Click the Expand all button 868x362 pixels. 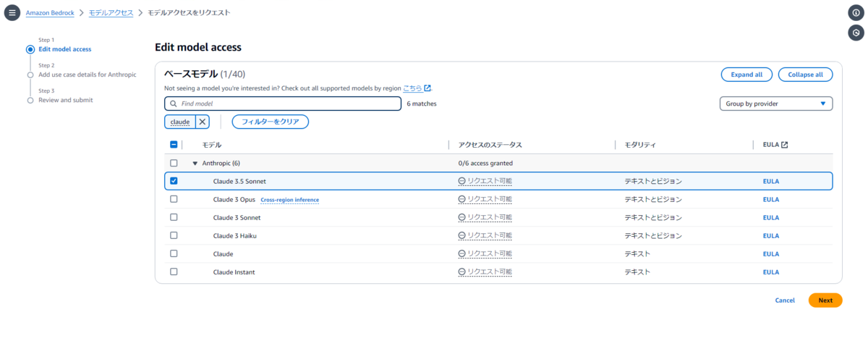(746, 75)
